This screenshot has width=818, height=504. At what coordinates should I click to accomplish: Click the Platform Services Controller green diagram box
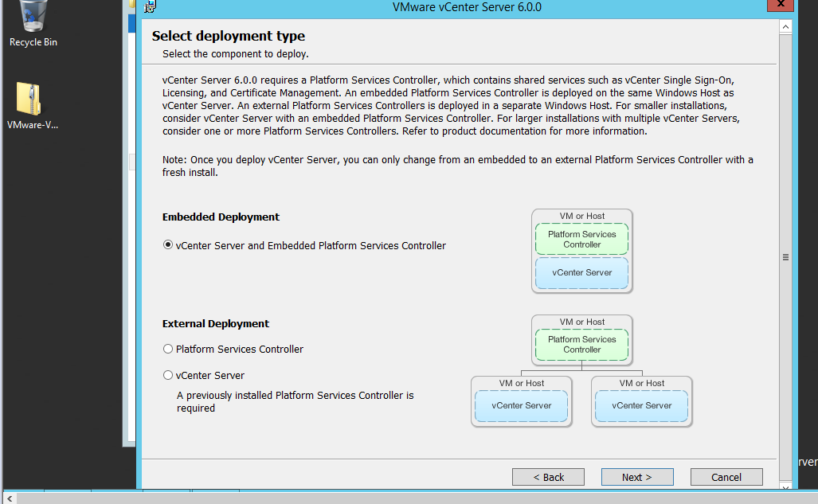pyautogui.click(x=581, y=238)
